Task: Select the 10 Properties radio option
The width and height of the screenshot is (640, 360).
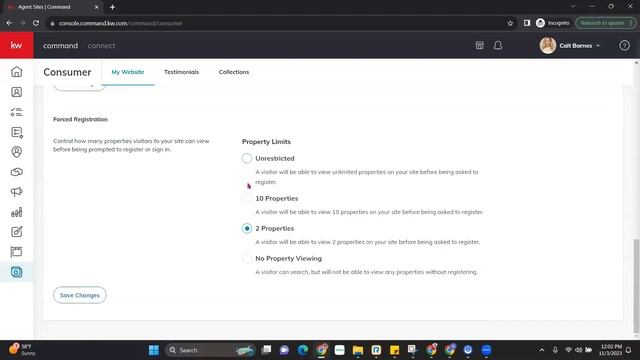Action: tap(247, 198)
